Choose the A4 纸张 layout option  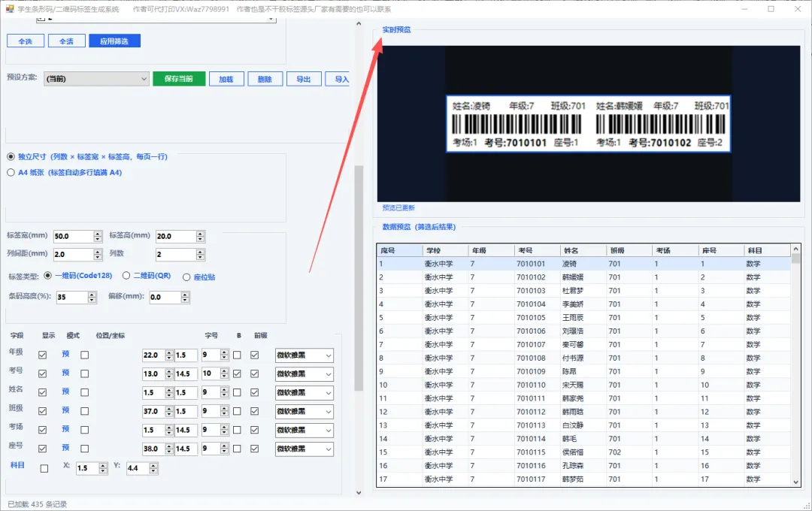pos(11,172)
